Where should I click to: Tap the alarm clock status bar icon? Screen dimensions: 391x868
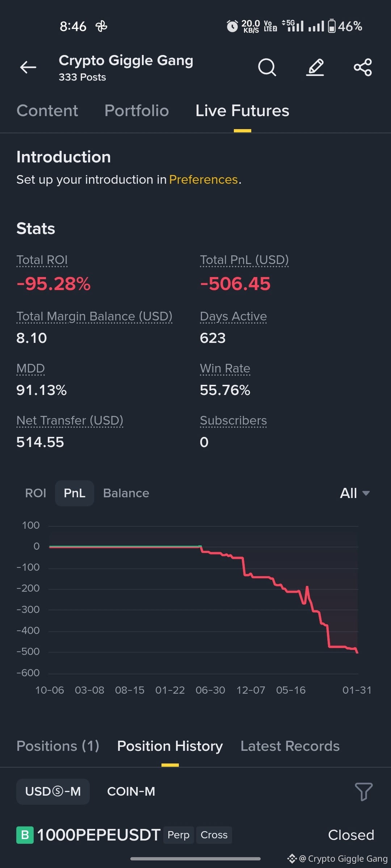click(232, 26)
